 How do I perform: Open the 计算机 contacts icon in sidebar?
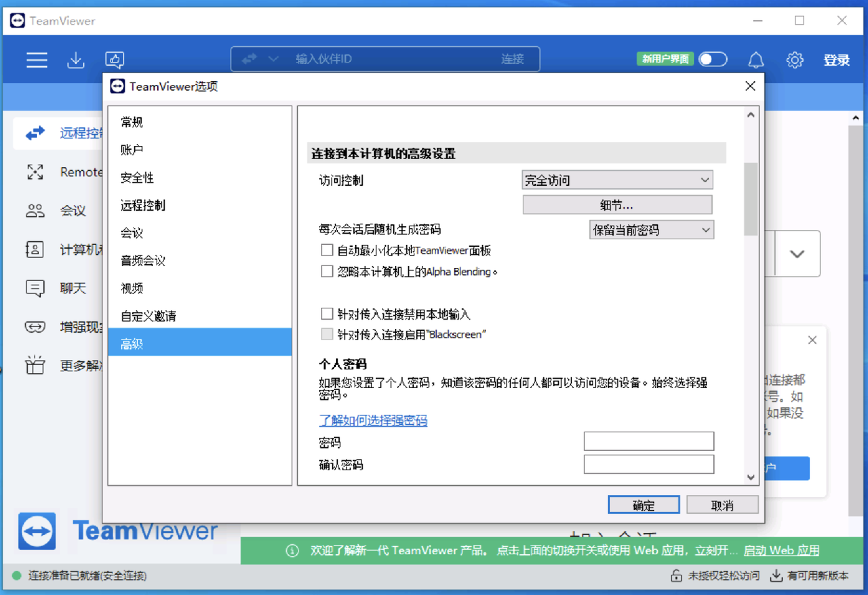(x=34, y=249)
